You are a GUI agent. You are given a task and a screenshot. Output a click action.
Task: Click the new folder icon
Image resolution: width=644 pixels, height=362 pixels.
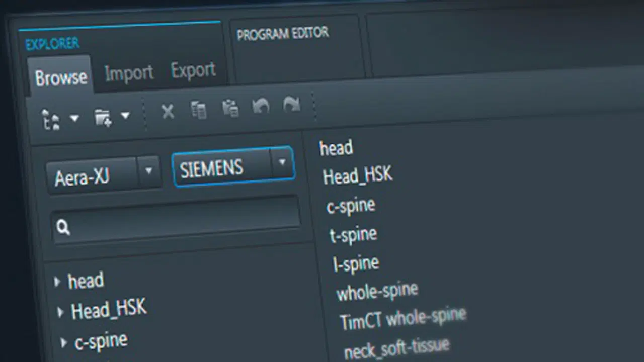(103, 118)
